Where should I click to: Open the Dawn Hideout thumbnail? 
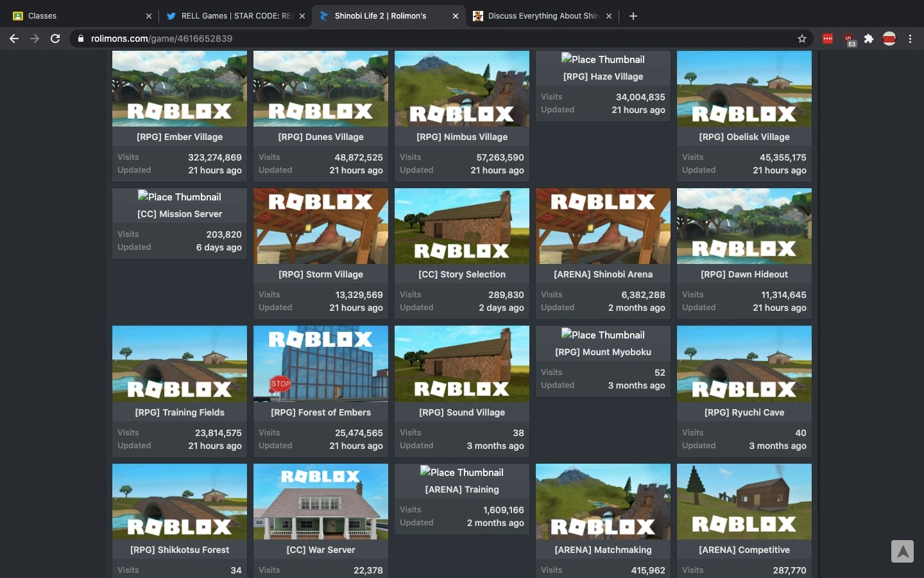click(744, 226)
